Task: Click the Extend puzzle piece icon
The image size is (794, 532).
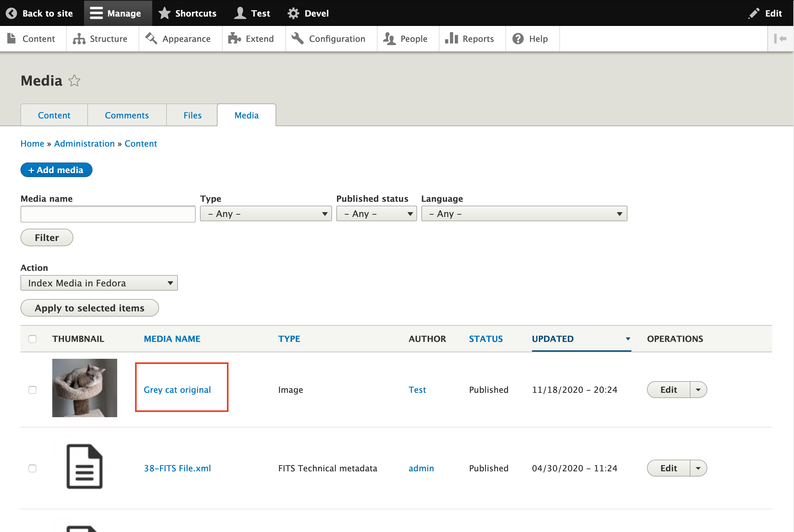Action: coord(234,38)
